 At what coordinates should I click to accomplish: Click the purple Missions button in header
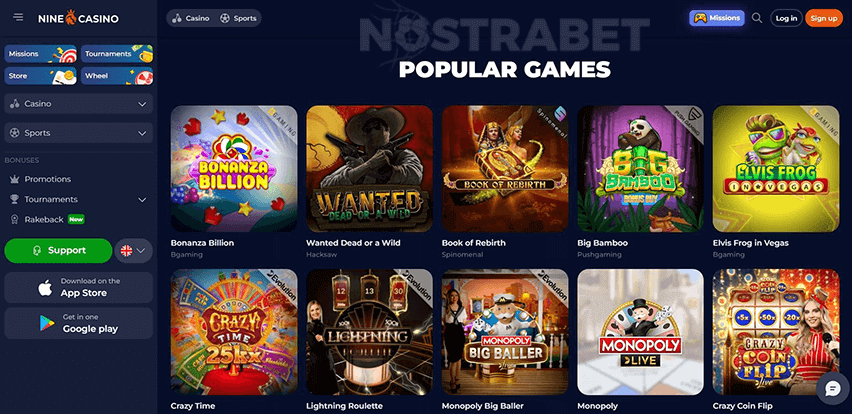click(717, 18)
